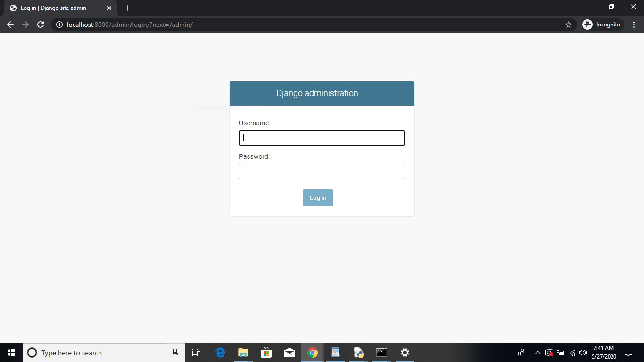Click the Type here to search box
This screenshot has width=644, height=362.
(104, 353)
